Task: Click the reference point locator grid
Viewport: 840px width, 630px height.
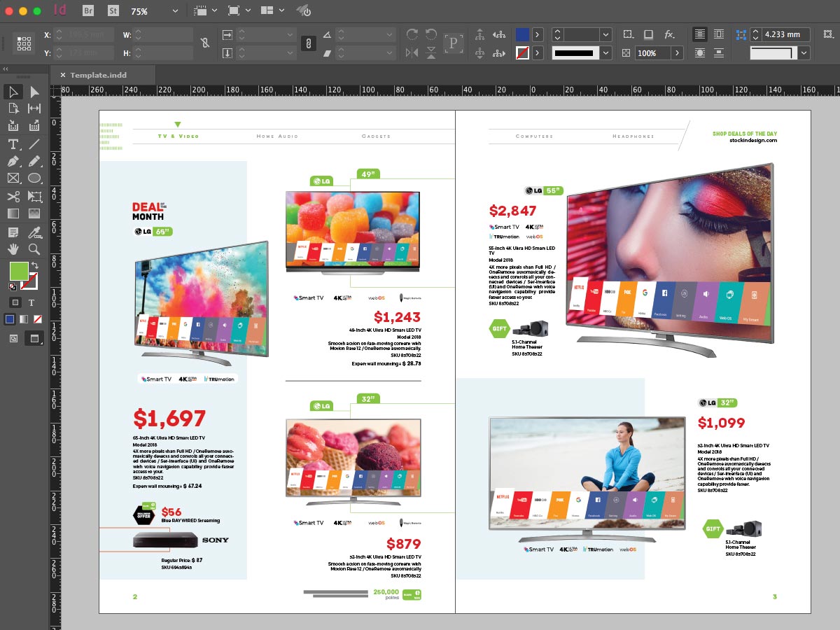Action: coord(24,43)
